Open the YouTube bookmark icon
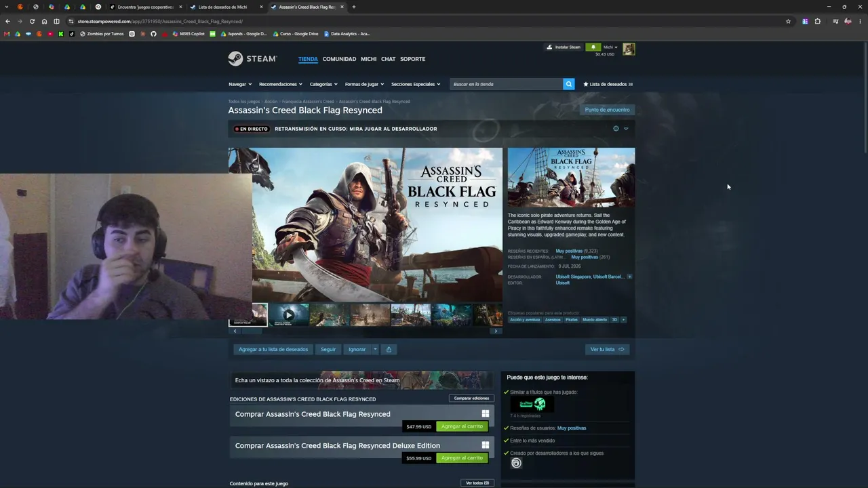This screenshot has width=868, height=488. (x=50, y=34)
